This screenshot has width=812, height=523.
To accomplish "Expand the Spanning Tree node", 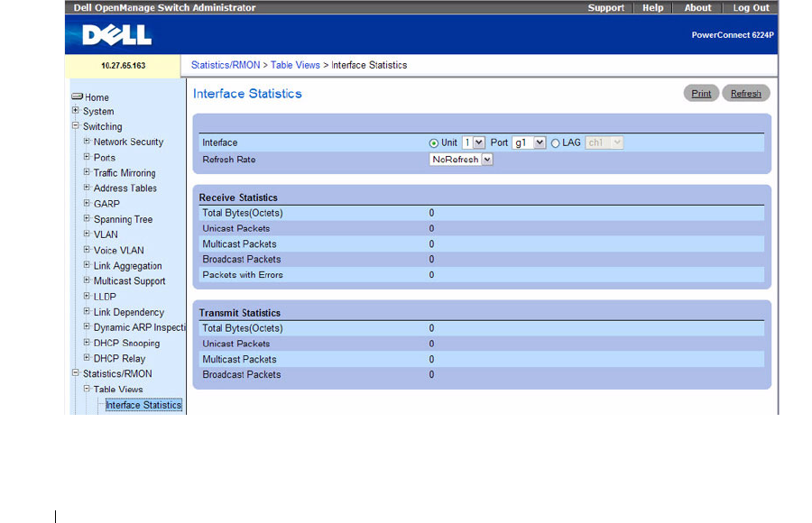I will (87, 218).
